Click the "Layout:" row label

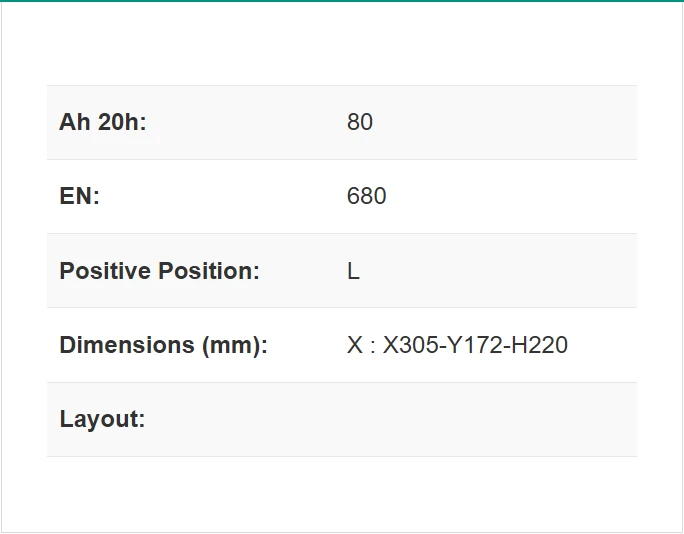tap(102, 419)
